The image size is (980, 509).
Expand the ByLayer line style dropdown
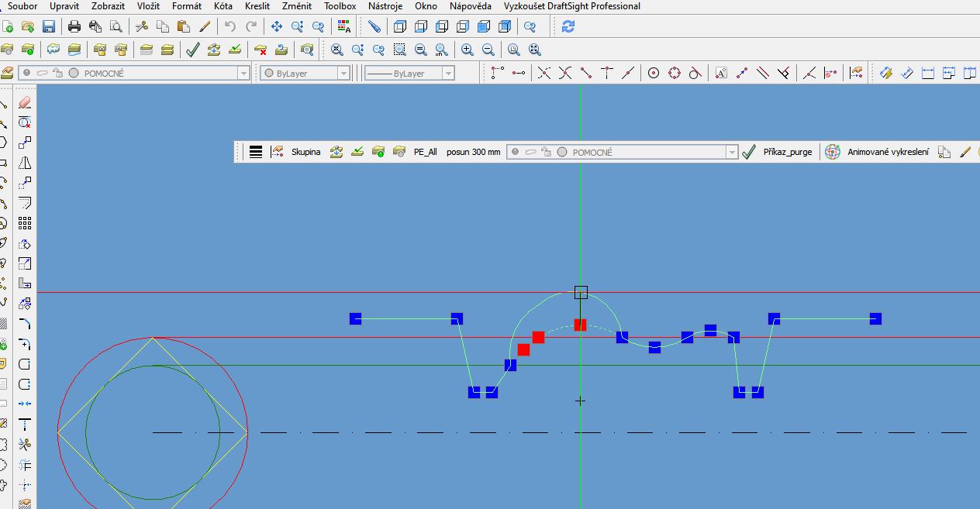pyautogui.click(x=448, y=73)
